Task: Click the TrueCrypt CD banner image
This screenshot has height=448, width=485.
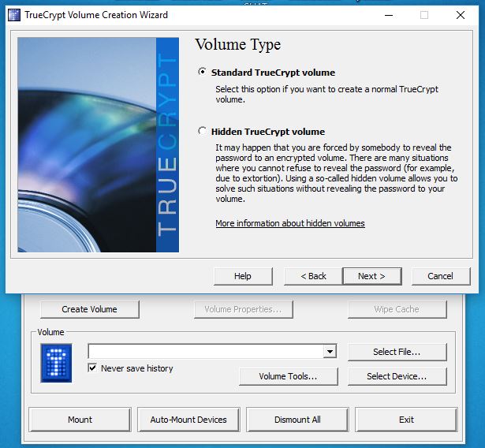Action: pyautogui.click(x=99, y=145)
